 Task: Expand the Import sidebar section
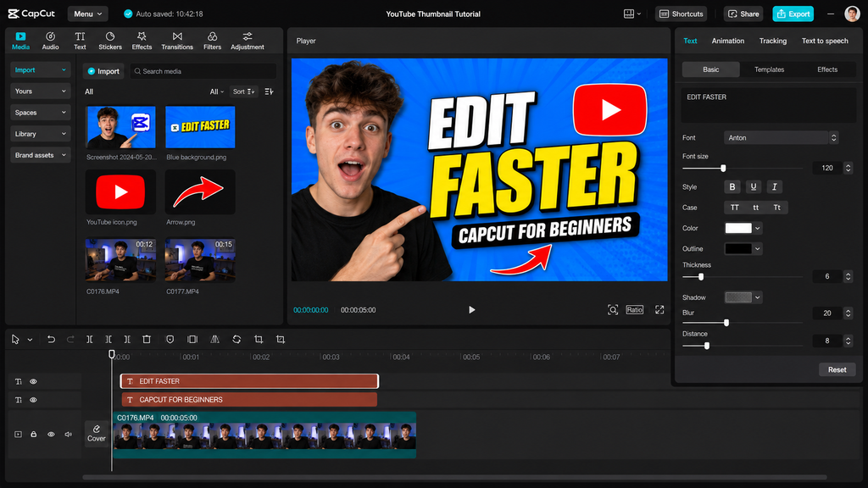41,69
